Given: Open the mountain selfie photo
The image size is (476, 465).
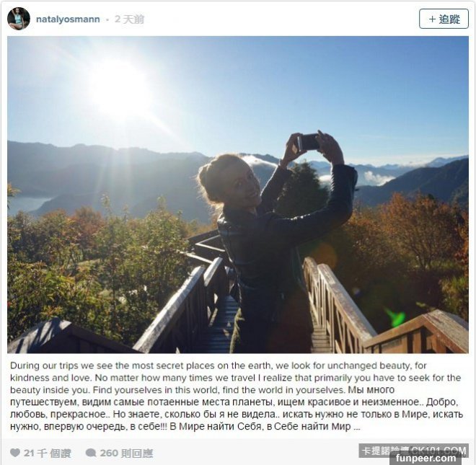Looking at the screenshot, I should [238, 195].
